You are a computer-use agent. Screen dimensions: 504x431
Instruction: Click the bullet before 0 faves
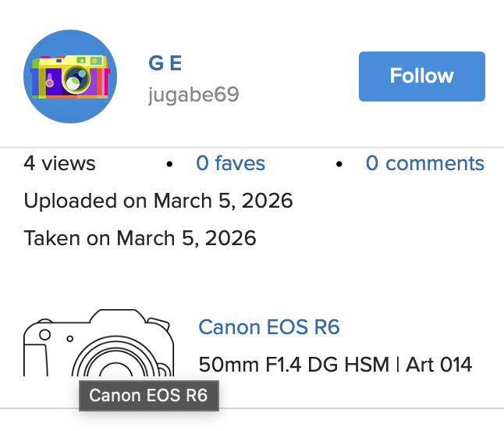[169, 164]
